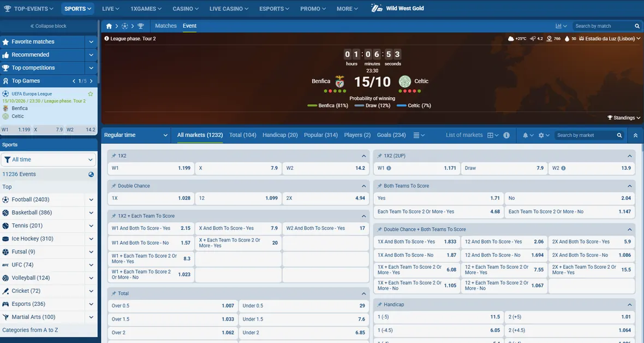644x343 pixels.
Task: Pin the 1X2 market
Action: pos(114,156)
